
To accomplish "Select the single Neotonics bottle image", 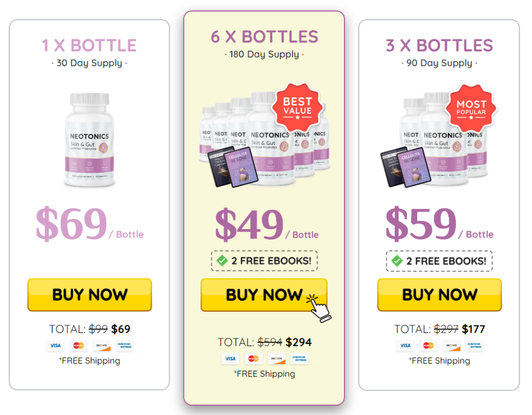I will click(89, 140).
